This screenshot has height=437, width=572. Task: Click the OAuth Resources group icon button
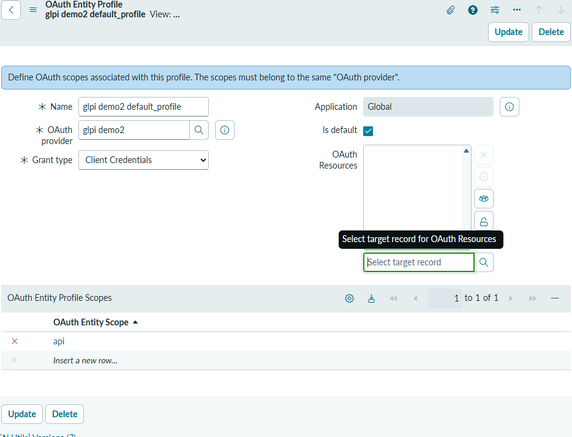tap(484, 199)
